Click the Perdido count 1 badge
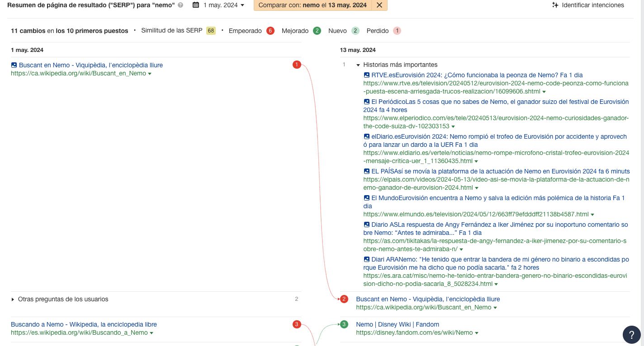The width and height of the screenshot is (644, 346). (397, 31)
